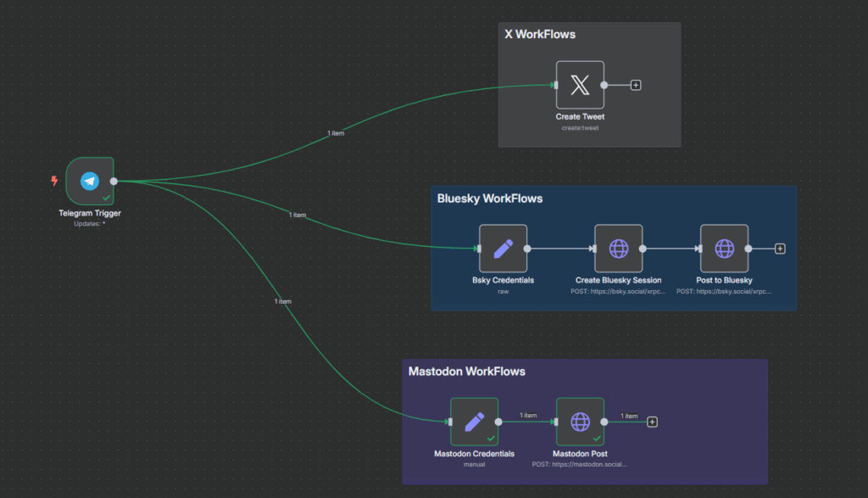Open the Bsky Credentials pencil node

[x=503, y=249]
